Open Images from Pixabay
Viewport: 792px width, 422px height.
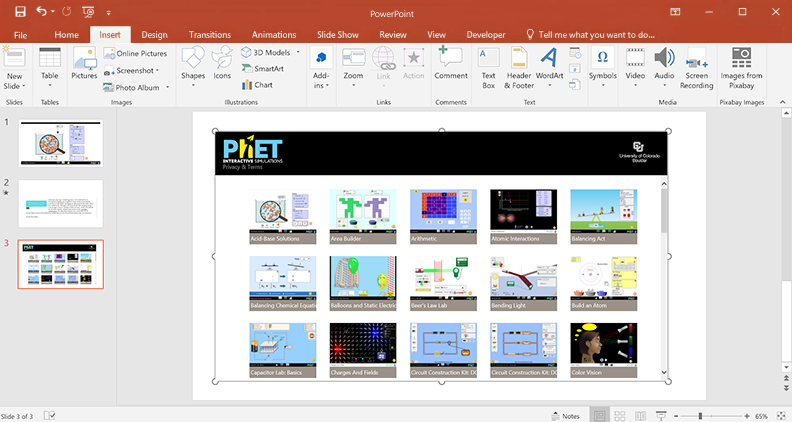(x=741, y=68)
